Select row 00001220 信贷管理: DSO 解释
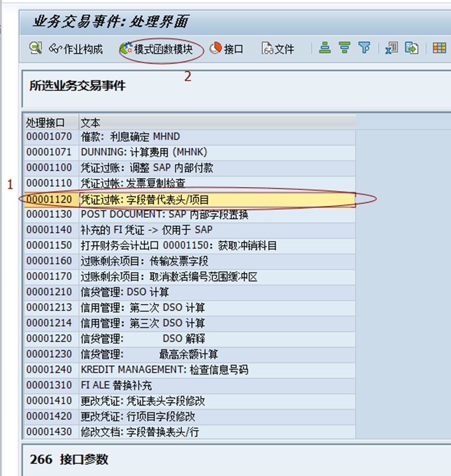 [190, 339]
